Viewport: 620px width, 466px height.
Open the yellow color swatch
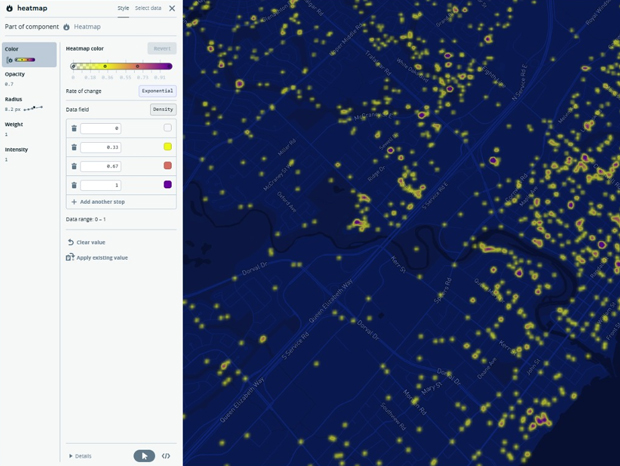point(168,147)
